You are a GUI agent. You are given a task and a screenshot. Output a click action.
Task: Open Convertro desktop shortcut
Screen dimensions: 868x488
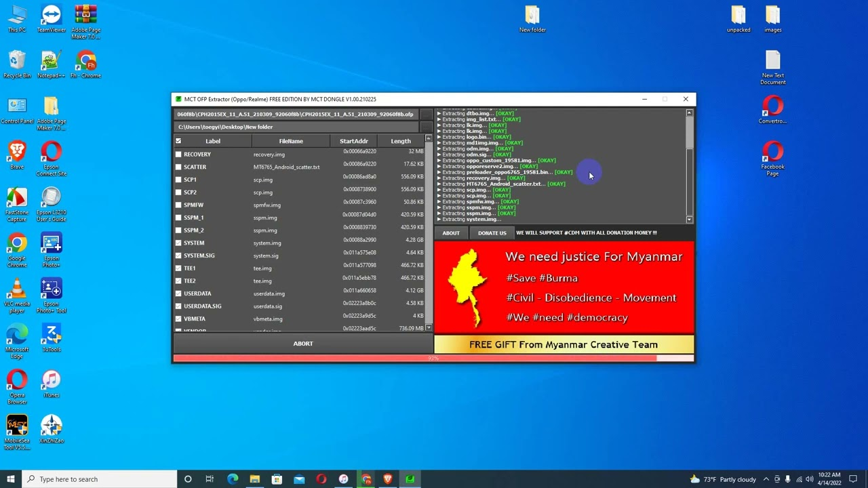coord(773,110)
